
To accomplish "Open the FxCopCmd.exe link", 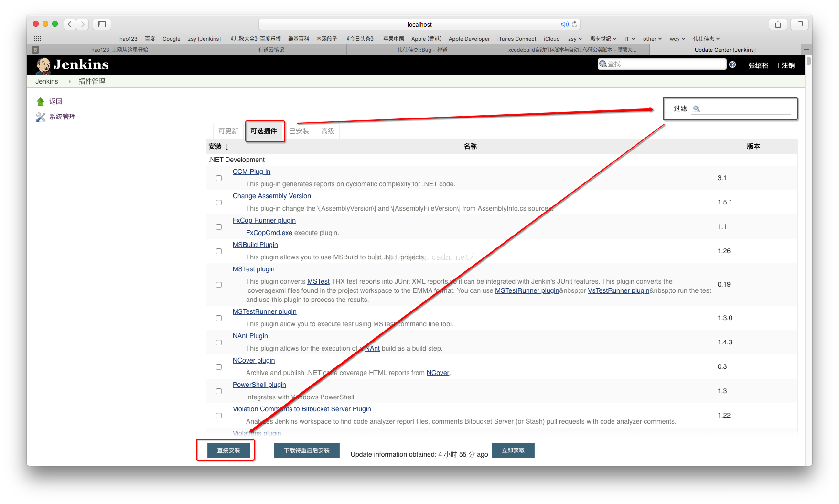I will [269, 233].
